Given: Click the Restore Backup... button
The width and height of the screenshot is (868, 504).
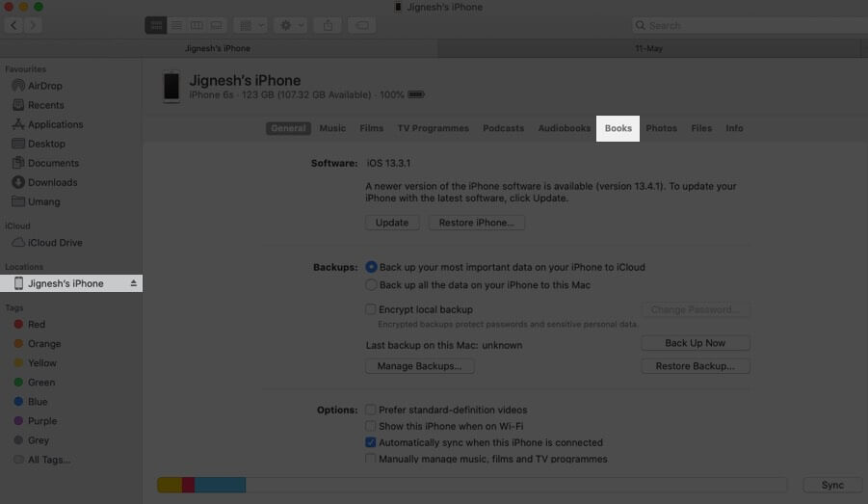Looking at the screenshot, I should [696, 366].
